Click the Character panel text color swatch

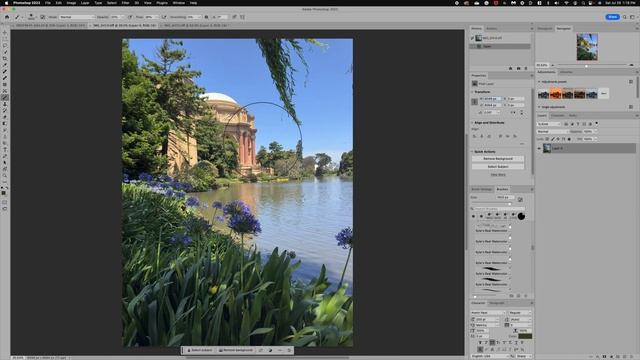point(525,336)
